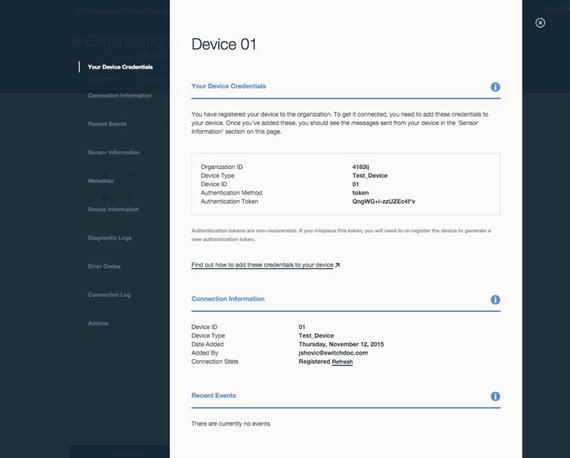Go to Diagnostic Logs in sidebar
This screenshot has height=458, width=570.
(109, 238)
